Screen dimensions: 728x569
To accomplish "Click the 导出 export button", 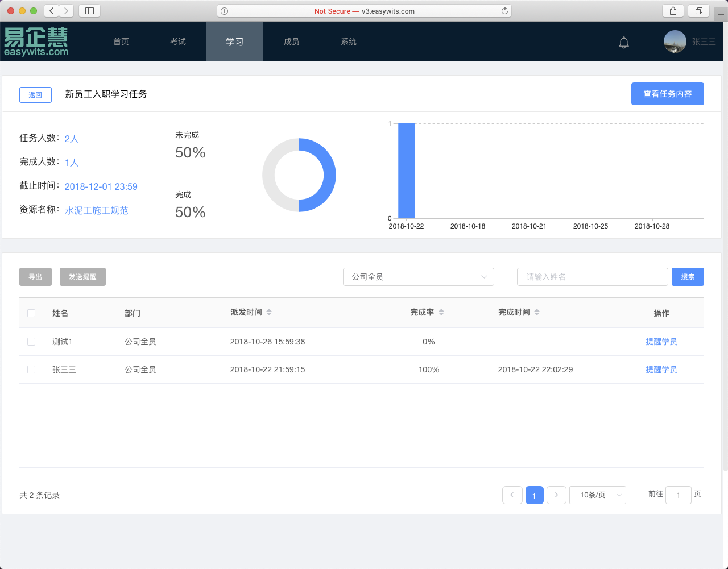I will click(35, 277).
